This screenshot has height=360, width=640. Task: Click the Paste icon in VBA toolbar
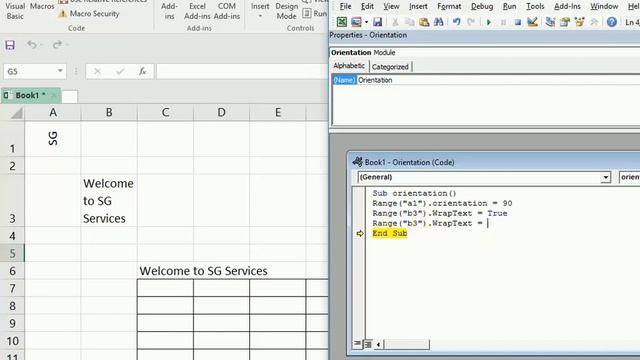424,22
